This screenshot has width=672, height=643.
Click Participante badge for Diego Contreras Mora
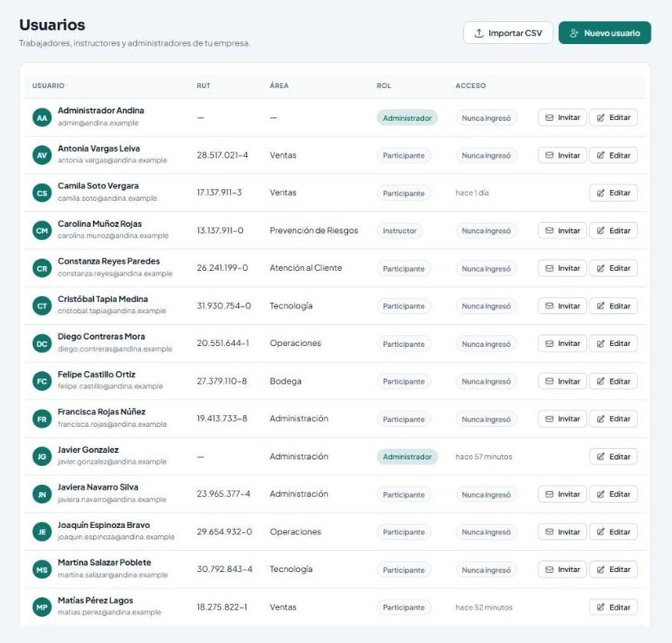(404, 344)
